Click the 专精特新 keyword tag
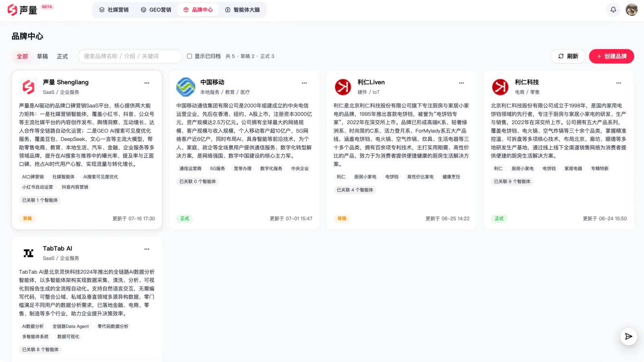Image resolution: width=644 pixels, height=362 pixels. tap(600, 169)
